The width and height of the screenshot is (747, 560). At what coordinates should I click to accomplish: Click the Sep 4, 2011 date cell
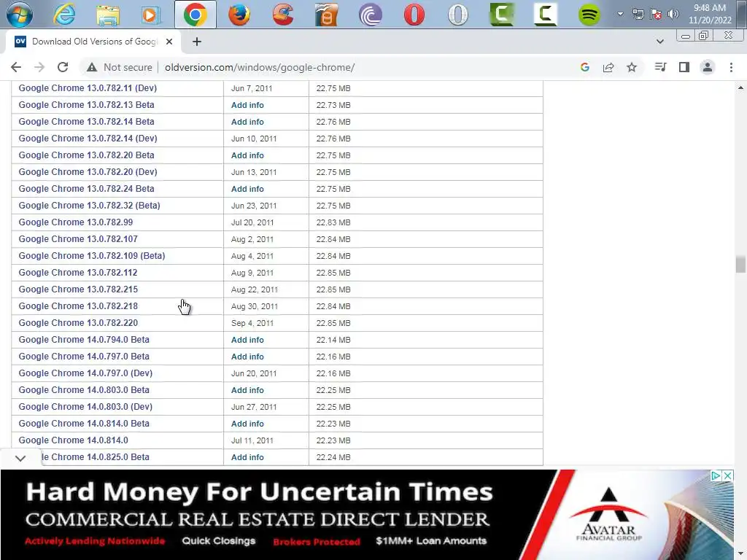252,323
